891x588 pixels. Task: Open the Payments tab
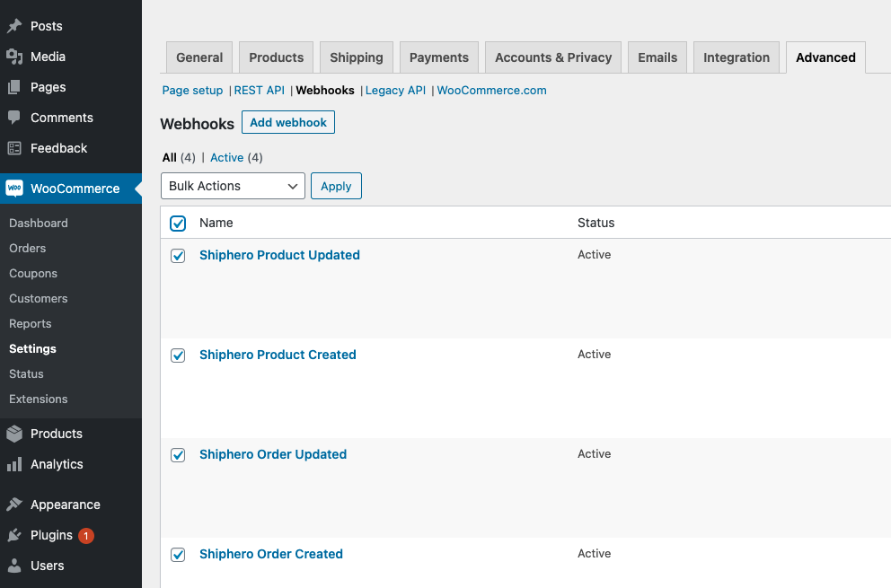coord(439,57)
